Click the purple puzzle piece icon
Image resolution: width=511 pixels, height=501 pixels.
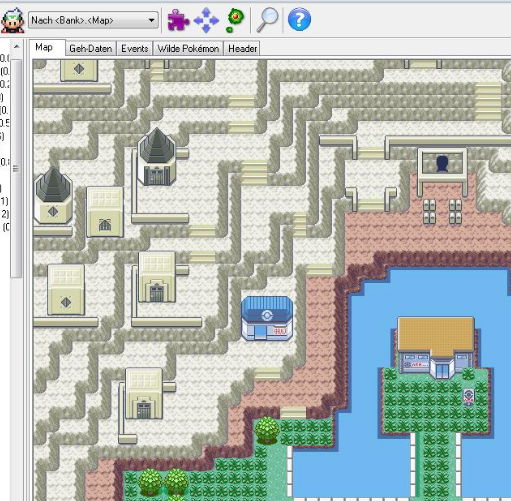click(178, 20)
